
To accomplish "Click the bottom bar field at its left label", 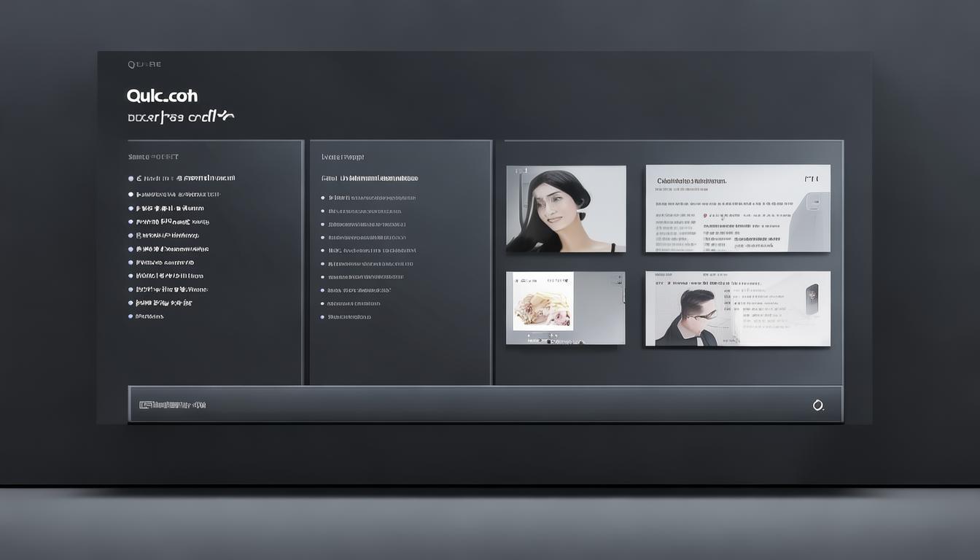I will coord(173,405).
